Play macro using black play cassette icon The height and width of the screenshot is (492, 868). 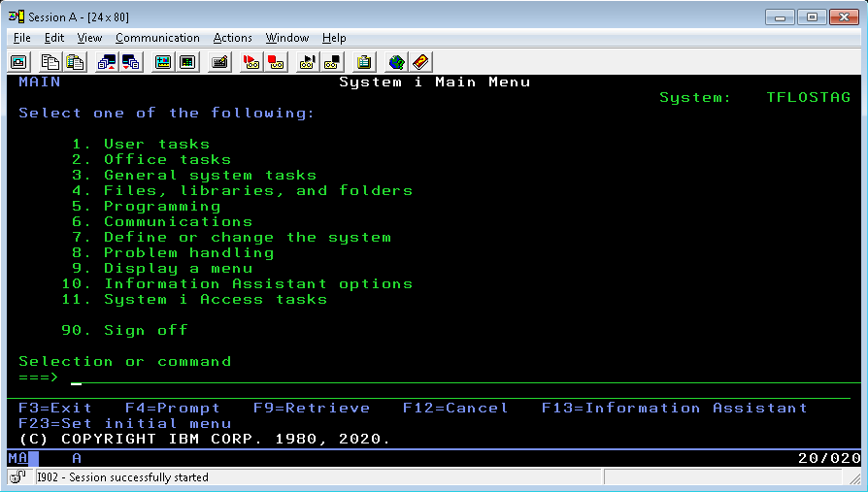(307, 62)
